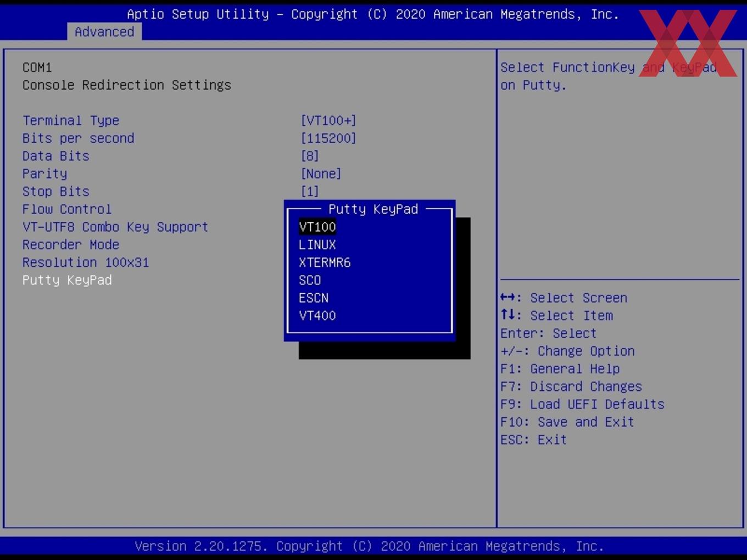Select the Recorder Mode setting
This screenshot has width=747, height=560.
71,245
